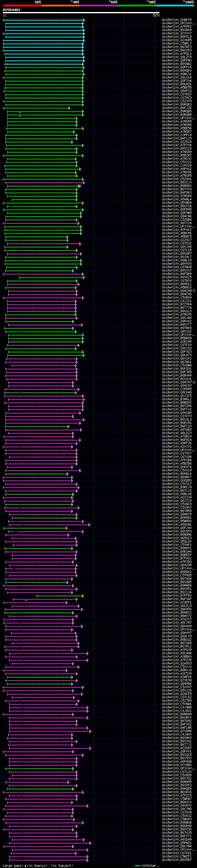
Task: Open hit UniRef100_B4FXJ5
Action: click(177, 139)
